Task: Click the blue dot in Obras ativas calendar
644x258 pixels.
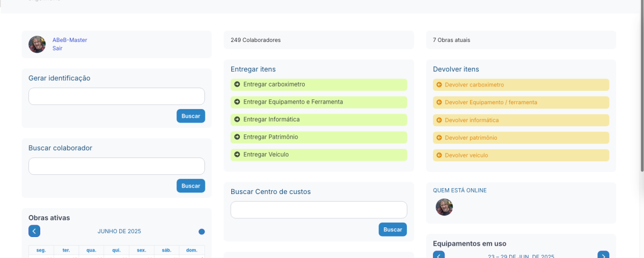Action: click(202, 232)
